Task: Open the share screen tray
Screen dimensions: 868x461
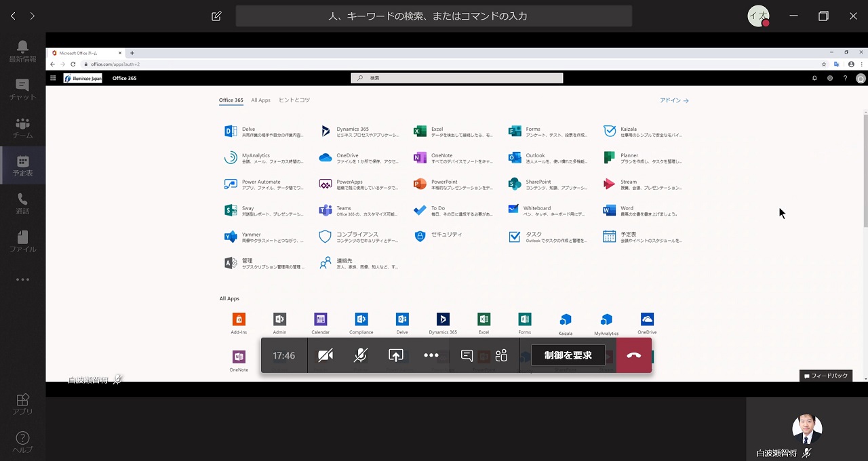Action: [396, 355]
